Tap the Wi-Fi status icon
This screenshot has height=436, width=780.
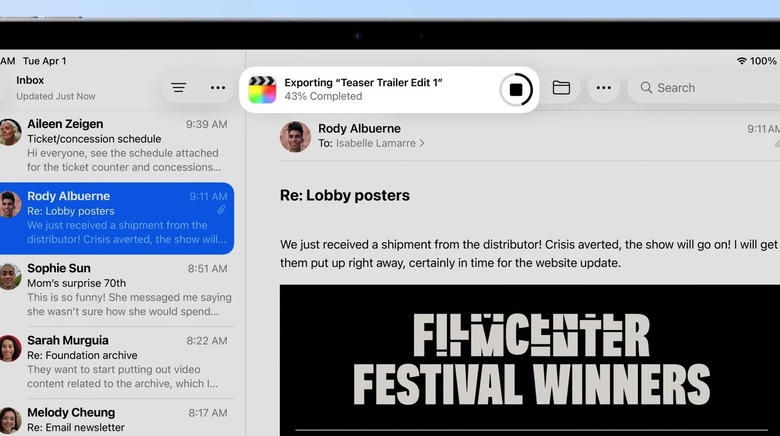(x=741, y=61)
